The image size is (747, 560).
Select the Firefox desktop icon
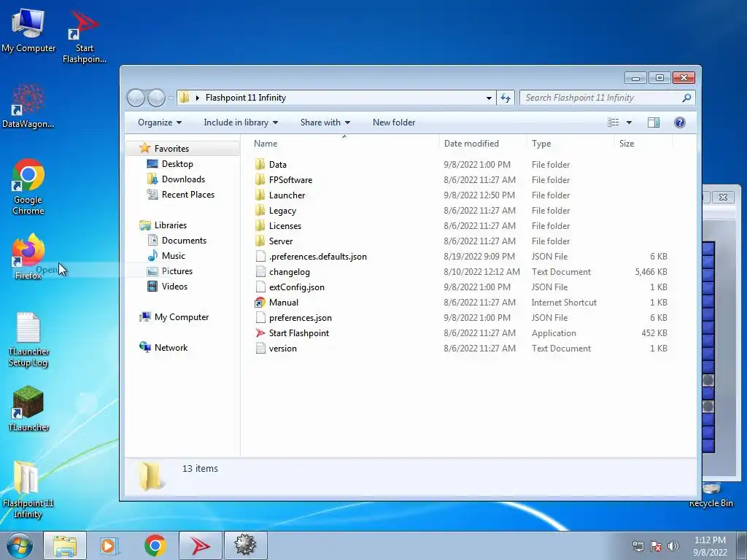pos(28,257)
